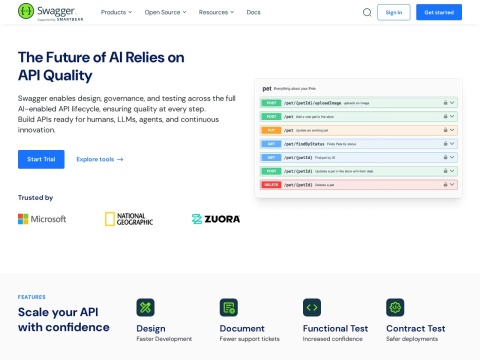Viewport: 480px width, 360px height.
Task: Click the Sign In button
Action: (394, 12)
